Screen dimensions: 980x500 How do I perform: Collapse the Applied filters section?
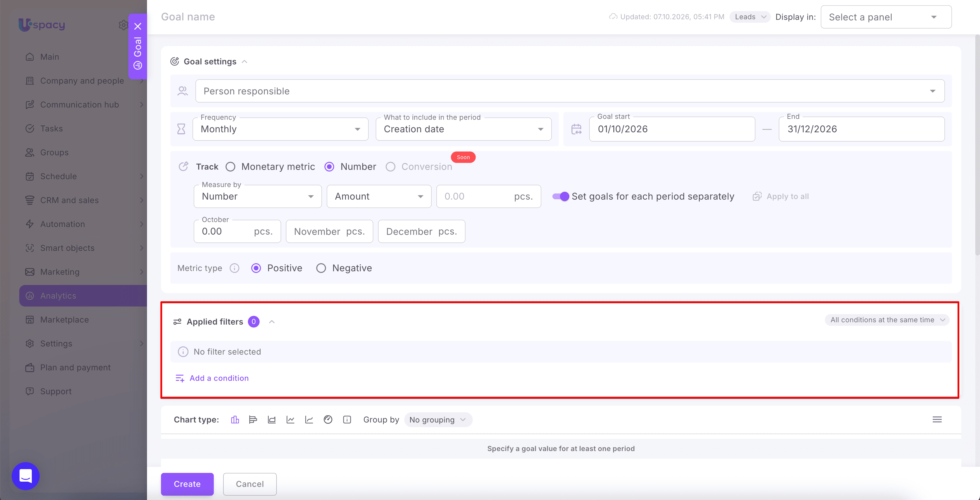[272, 322]
